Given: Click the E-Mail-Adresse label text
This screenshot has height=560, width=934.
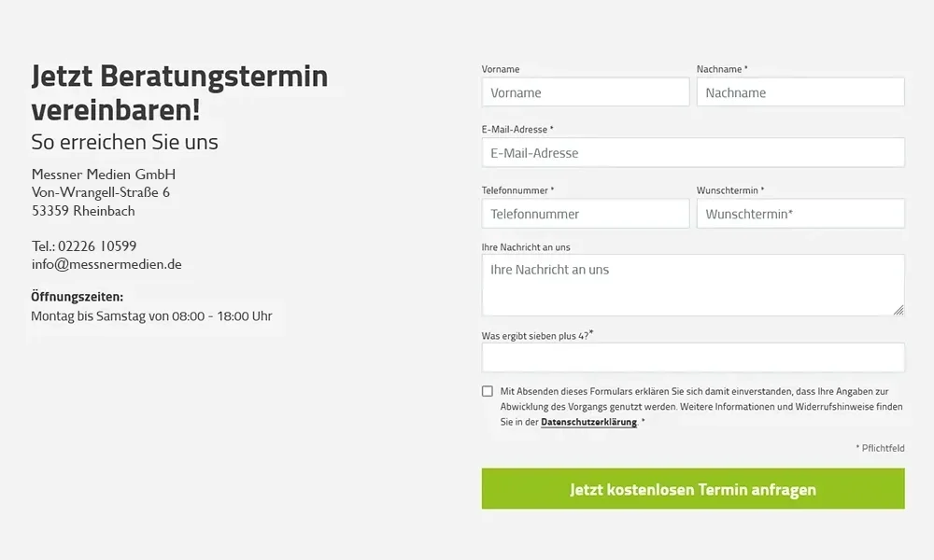Looking at the screenshot, I should pyautogui.click(x=516, y=130).
